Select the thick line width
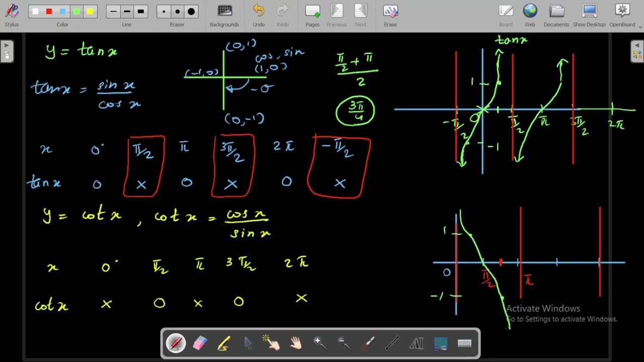 [140, 12]
